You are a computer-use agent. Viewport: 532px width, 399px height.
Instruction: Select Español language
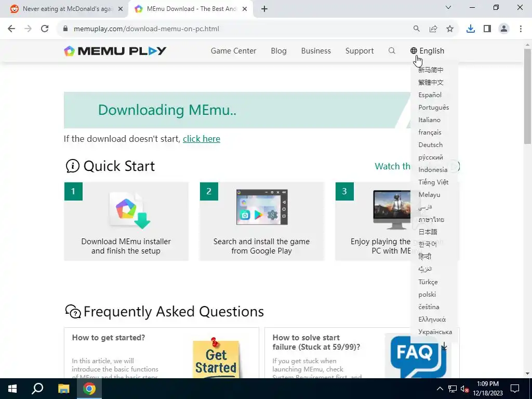pos(430,95)
